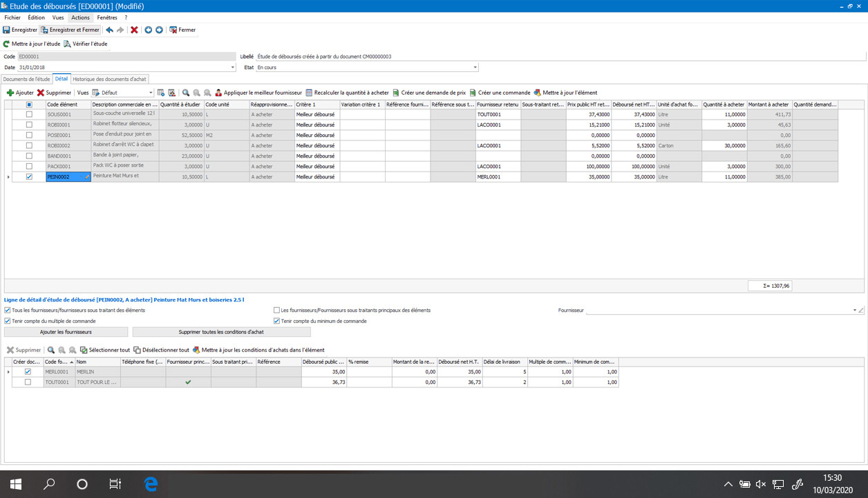Click the Enregistrer save icon
The width and height of the screenshot is (868, 498).
(6, 30)
